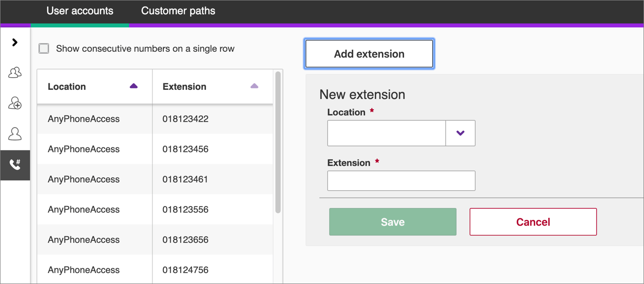Open the single user profile sidebar icon
644x284 pixels.
point(15,134)
